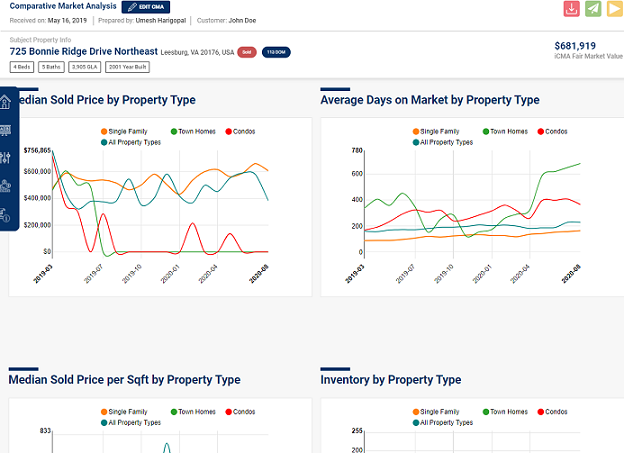The width and height of the screenshot is (624, 453).
Task: Click the 780 axis label on days chart
Action: click(357, 150)
